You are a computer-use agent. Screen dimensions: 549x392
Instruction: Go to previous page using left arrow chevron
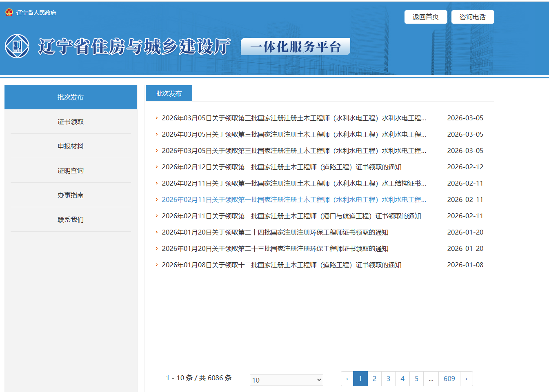347,379
